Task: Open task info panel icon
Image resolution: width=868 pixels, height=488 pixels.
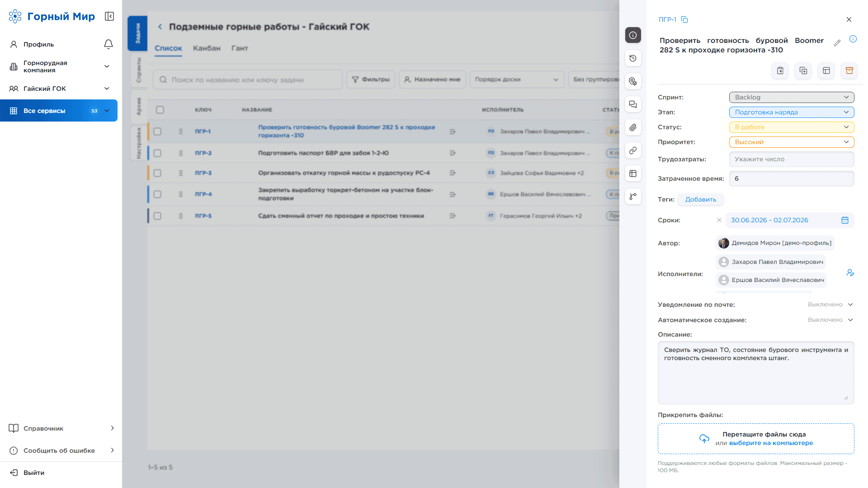Action: [633, 35]
